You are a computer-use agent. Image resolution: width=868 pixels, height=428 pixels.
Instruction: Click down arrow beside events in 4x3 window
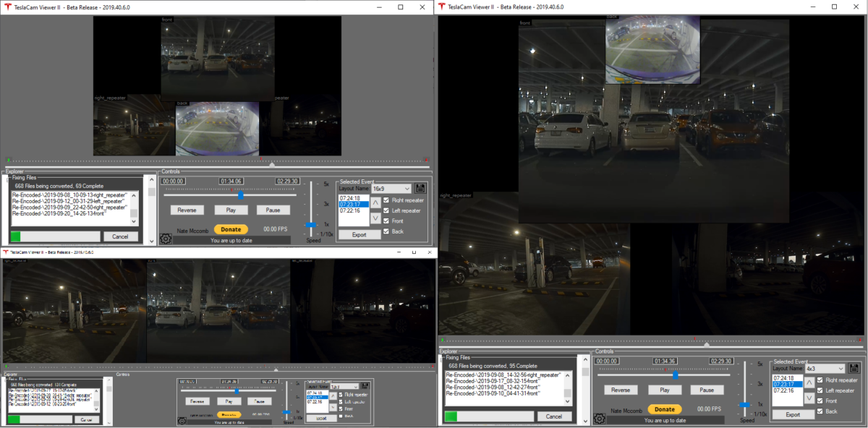pyautogui.click(x=809, y=398)
